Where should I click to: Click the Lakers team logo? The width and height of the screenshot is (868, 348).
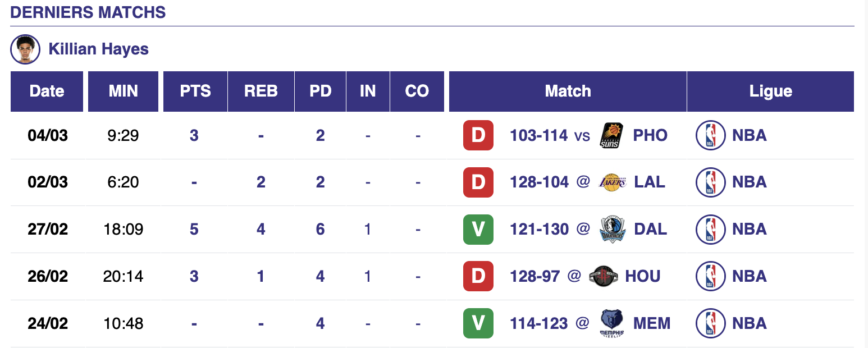(x=612, y=182)
